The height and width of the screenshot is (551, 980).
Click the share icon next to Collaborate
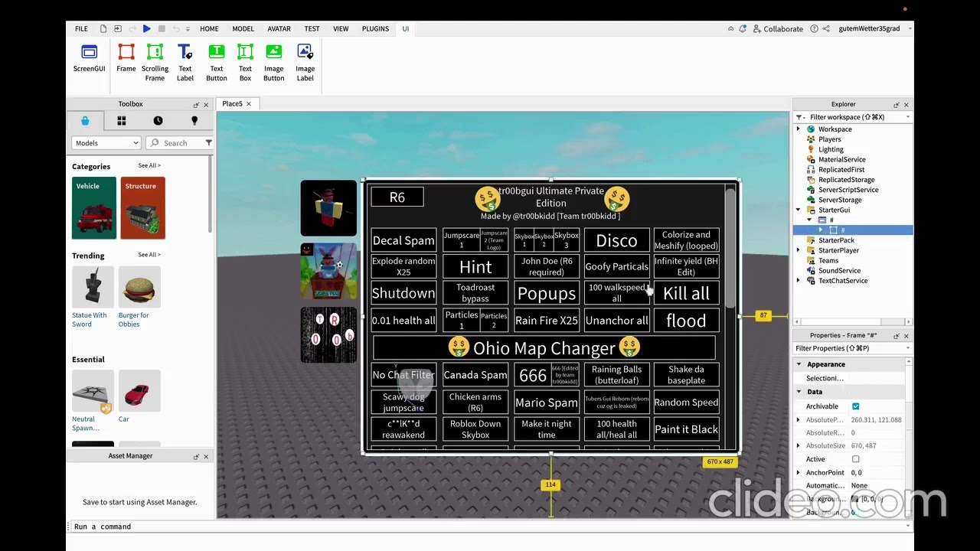pyautogui.click(x=825, y=28)
